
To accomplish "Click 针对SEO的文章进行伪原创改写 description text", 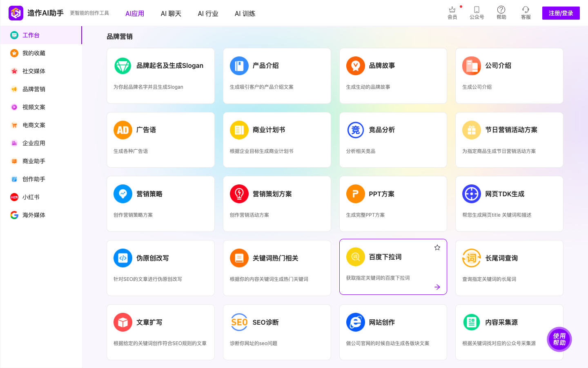I will 148,279.
